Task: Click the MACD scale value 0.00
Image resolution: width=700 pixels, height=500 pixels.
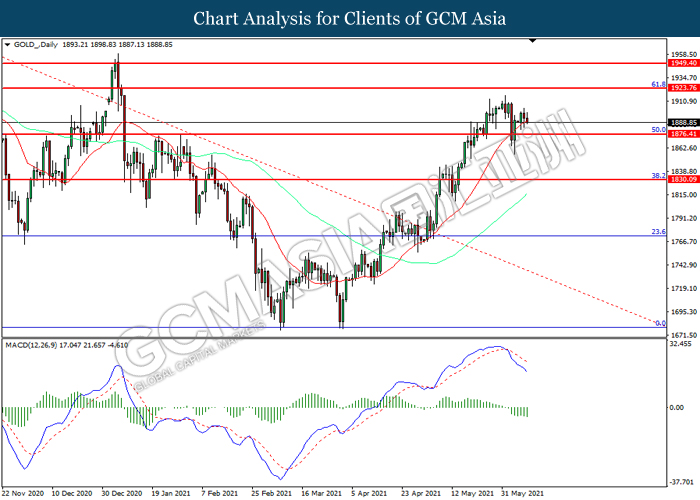Action: [677, 408]
